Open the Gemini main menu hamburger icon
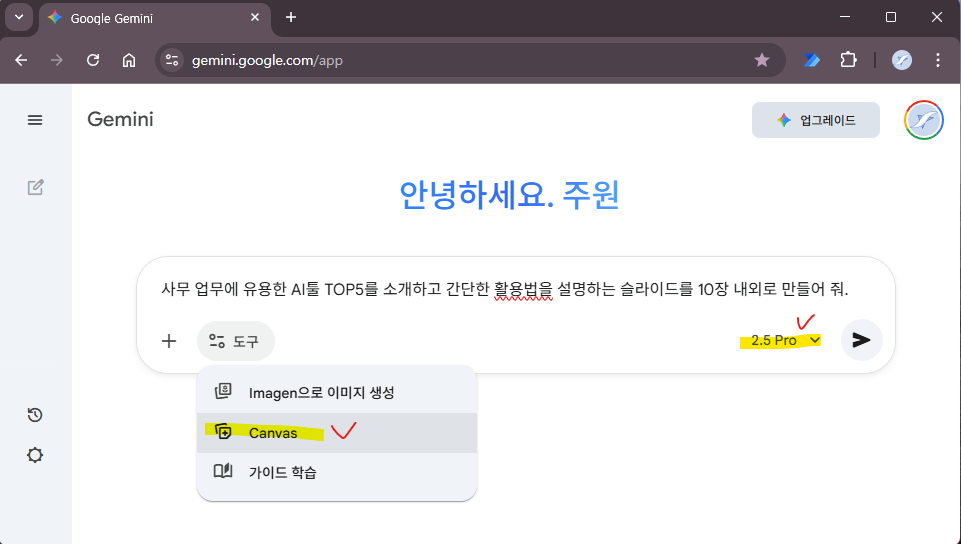Screen dimensions: 961x544 coord(35,120)
